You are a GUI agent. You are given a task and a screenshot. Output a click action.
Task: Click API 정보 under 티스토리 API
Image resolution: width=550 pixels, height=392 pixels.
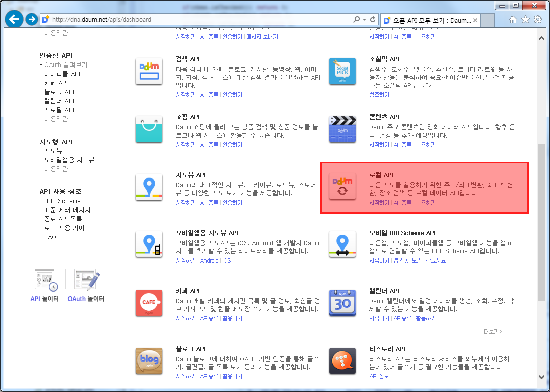tap(379, 376)
